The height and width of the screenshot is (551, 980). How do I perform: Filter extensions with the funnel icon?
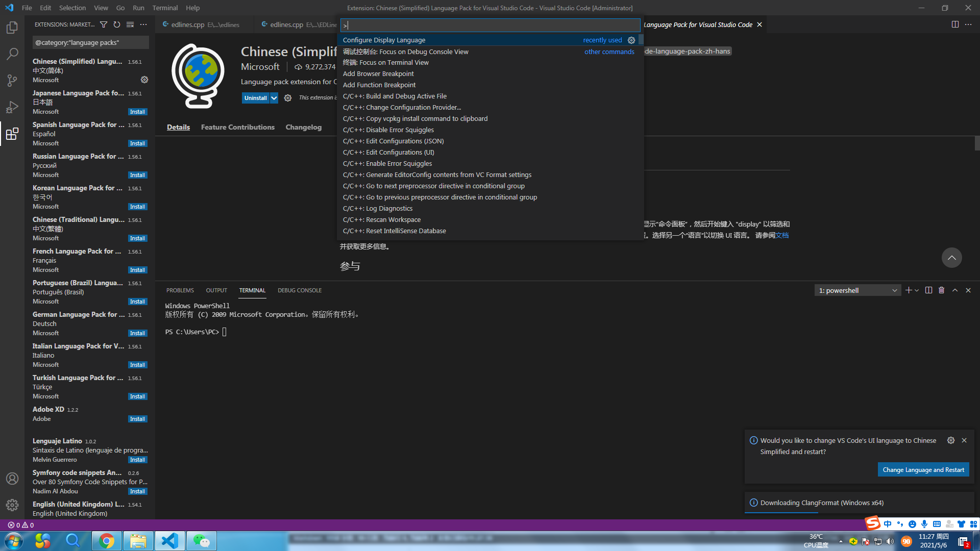pos(104,24)
